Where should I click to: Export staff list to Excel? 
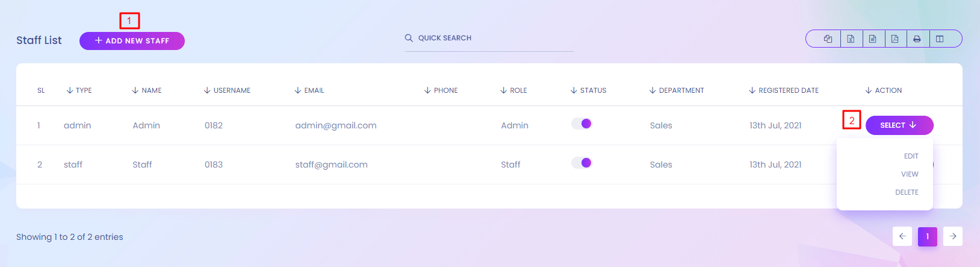pos(851,39)
